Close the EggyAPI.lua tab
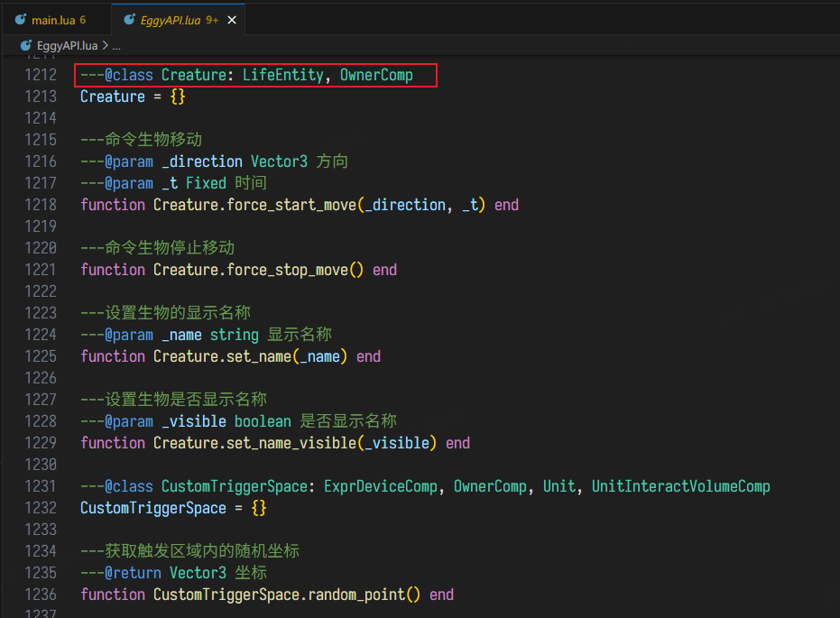The image size is (840, 618). (232, 20)
